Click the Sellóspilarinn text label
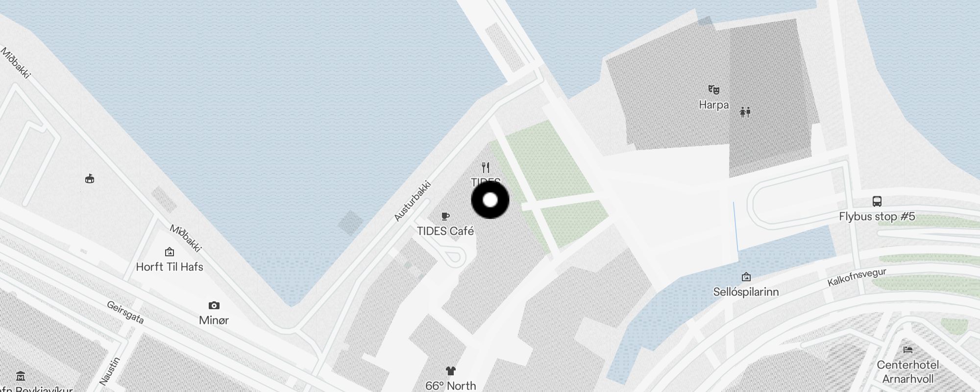Screen dimensions: 980x392 pyautogui.click(x=746, y=292)
